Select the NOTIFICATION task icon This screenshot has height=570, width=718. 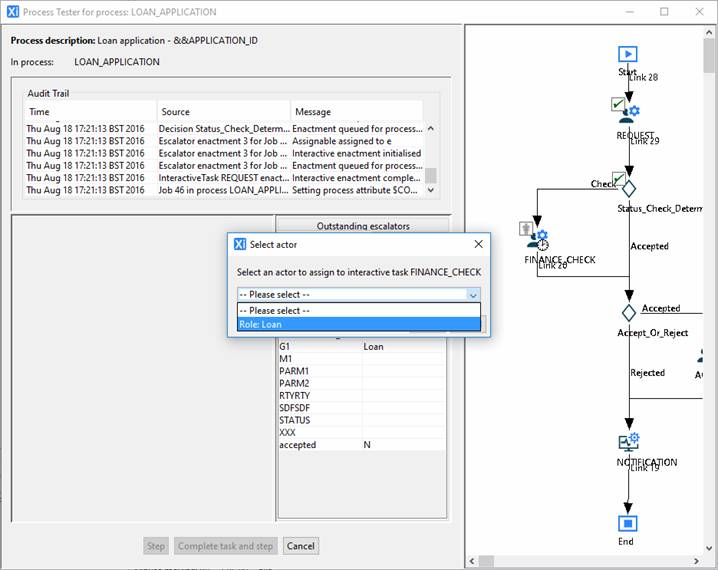628,442
